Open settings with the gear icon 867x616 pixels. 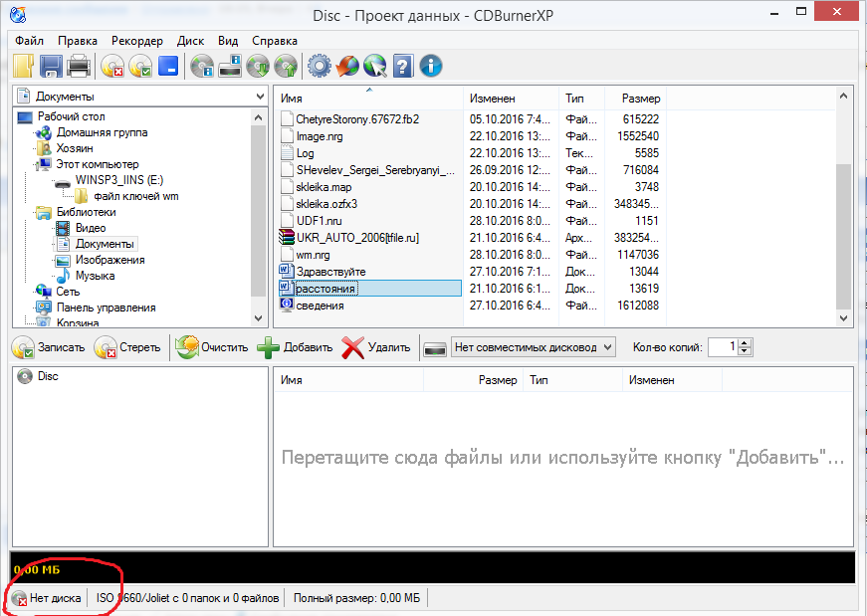[319, 67]
